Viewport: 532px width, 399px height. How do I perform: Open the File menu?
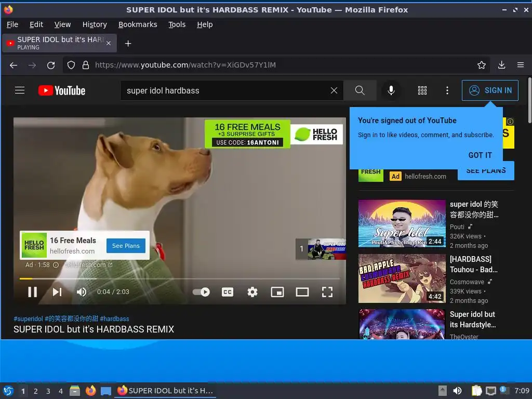coord(12,24)
